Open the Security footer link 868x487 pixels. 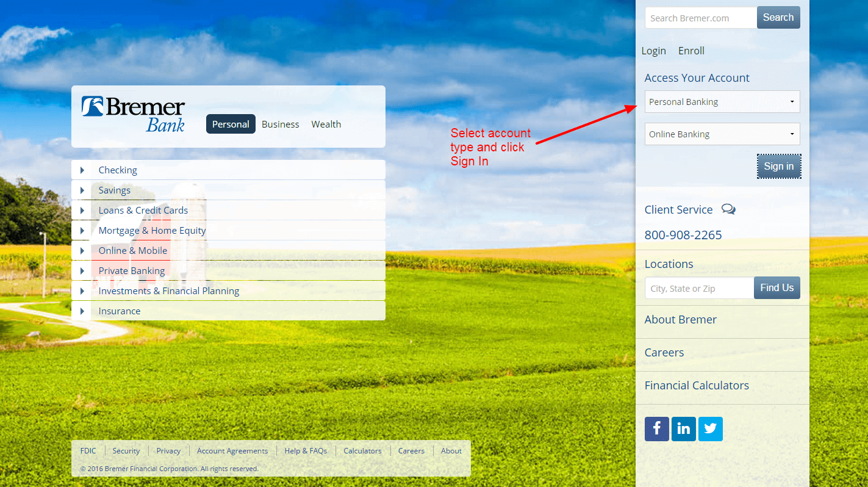pos(126,451)
